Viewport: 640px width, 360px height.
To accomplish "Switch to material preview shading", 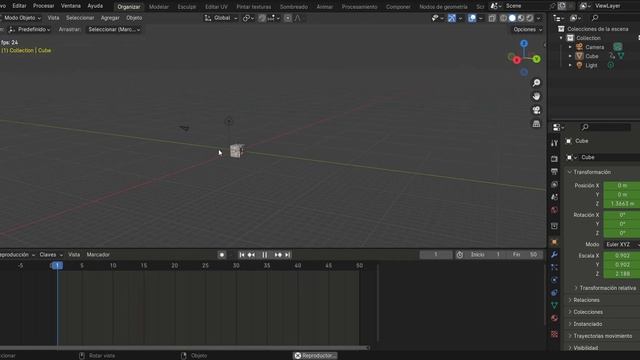I will coord(521,18).
